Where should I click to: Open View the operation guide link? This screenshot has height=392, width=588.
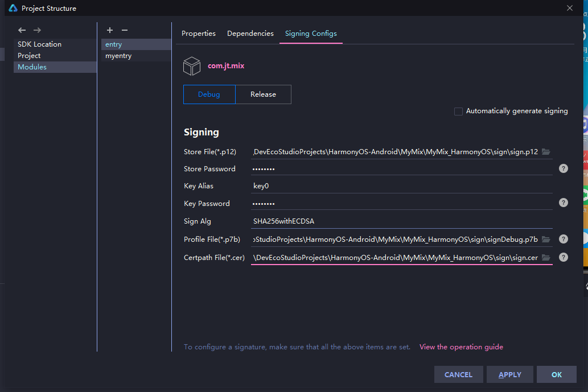click(x=461, y=347)
